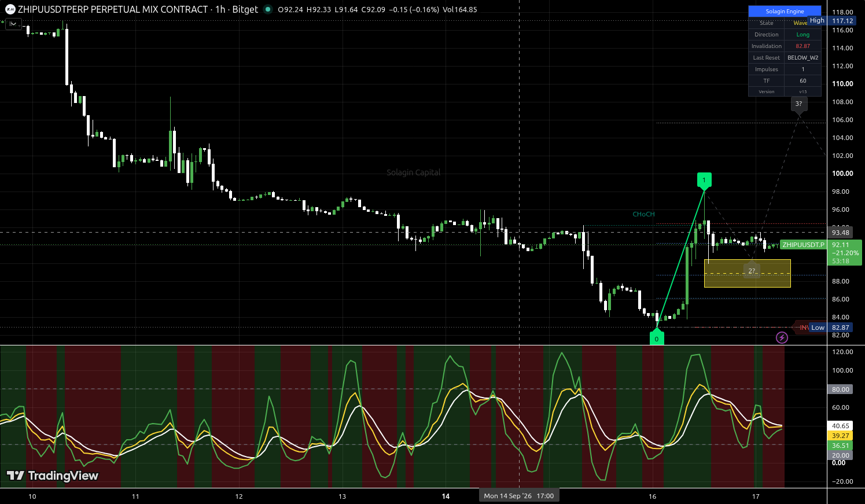The image size is (865, 504).
Task: Click the TradingView logo
Action: [53, 476]
